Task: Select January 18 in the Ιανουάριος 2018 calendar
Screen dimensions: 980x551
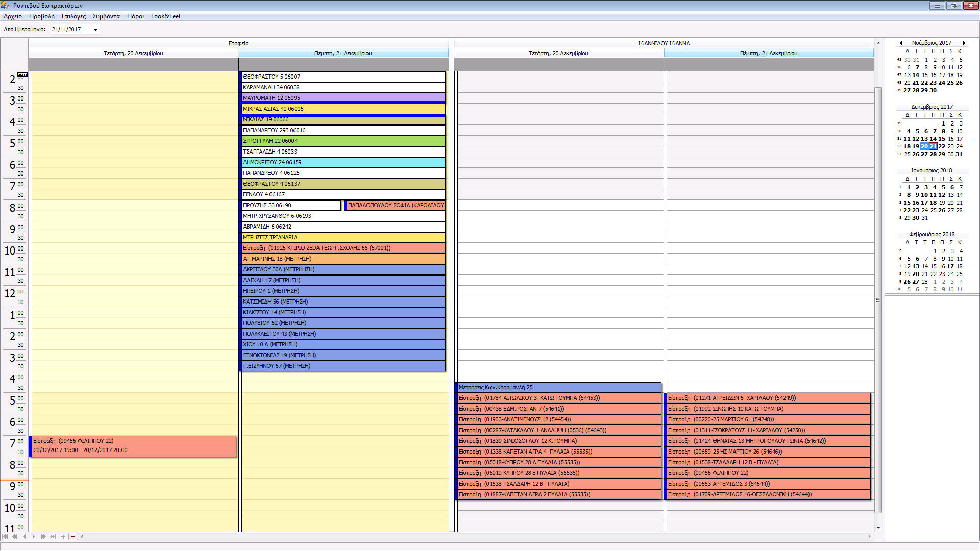Action: 933,203
